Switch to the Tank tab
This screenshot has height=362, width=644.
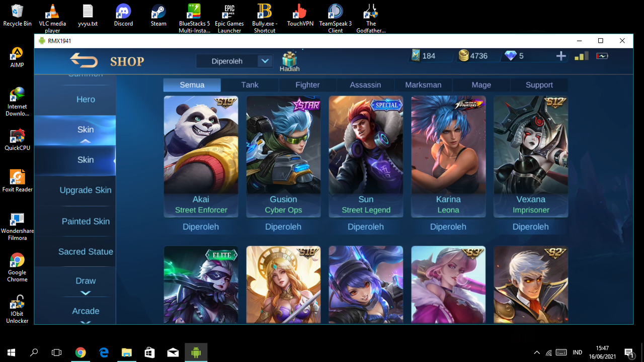tap(250, 85)
